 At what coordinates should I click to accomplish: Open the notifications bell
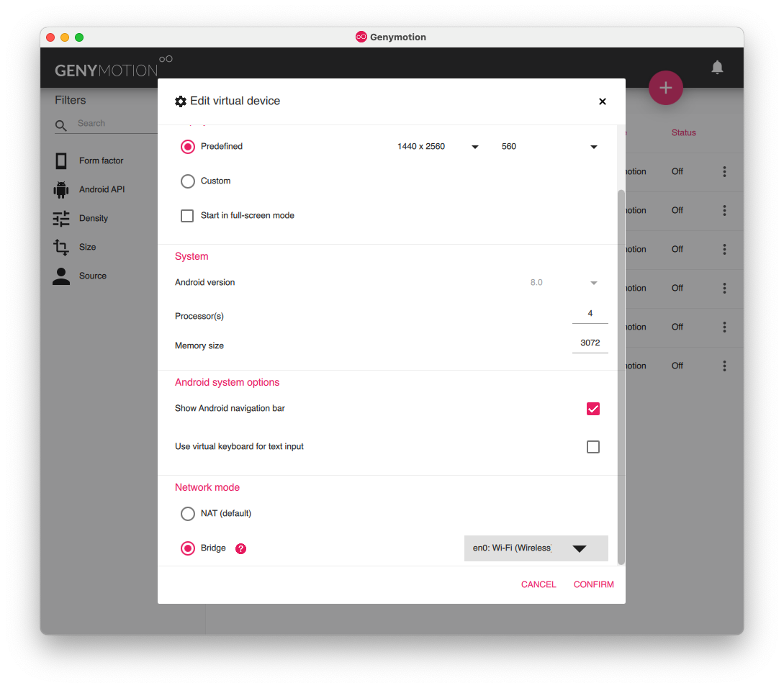click(717, 67)
